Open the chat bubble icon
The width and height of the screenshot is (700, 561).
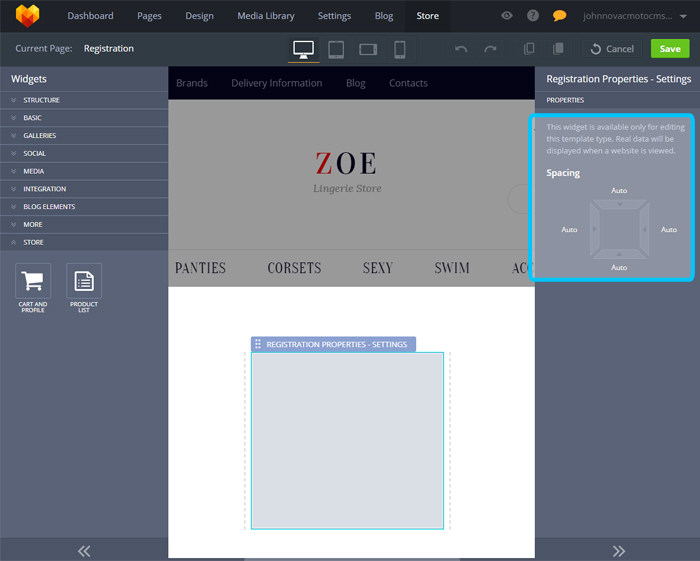[x=559, y=16]
